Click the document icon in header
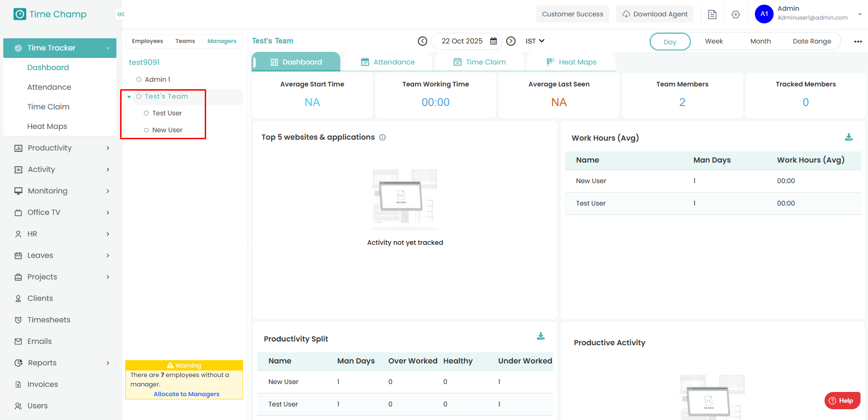This screenshot has width=868, height=420. pyautogui.click(x=712, y=14)
